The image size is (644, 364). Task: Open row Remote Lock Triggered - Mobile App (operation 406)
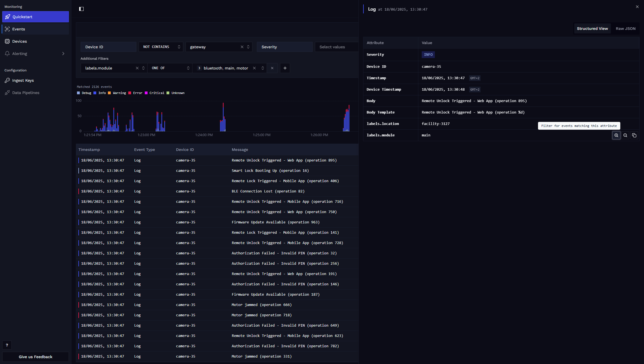point(217,181)
